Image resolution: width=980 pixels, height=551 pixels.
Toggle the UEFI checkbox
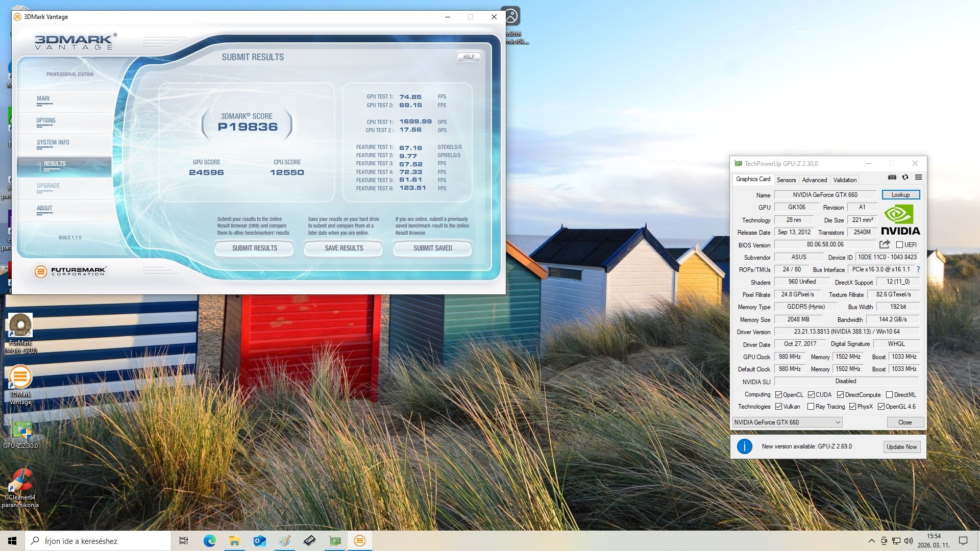point(900,245)
